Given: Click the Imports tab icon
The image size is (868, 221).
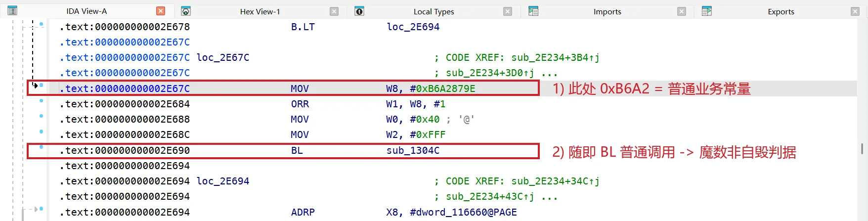Looking at the screenshot, I should [533, 11].
